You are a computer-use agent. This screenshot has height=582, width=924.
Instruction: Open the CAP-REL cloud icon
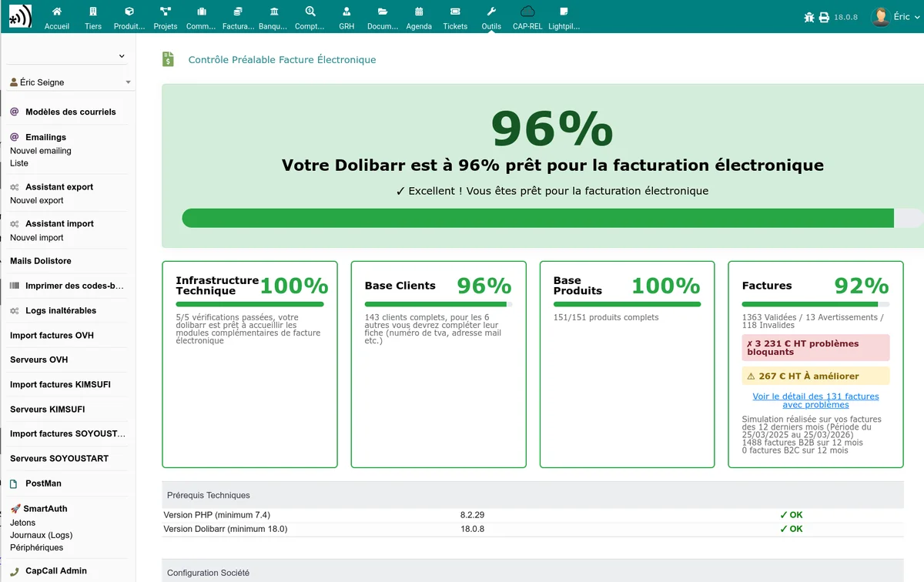click(x=527, y=12)
